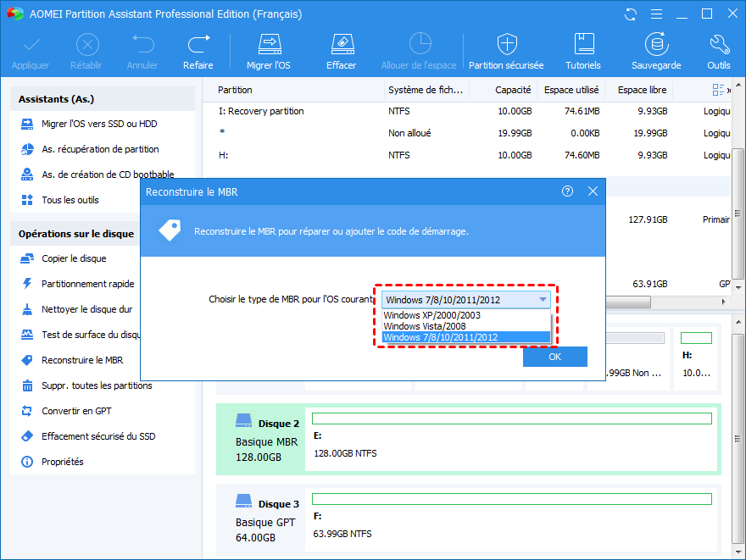Image resolution: width=746 pixels, height=560 pixels.
Task: Click the refresh icon in the title bar
Action: click(x=630, y=14)
